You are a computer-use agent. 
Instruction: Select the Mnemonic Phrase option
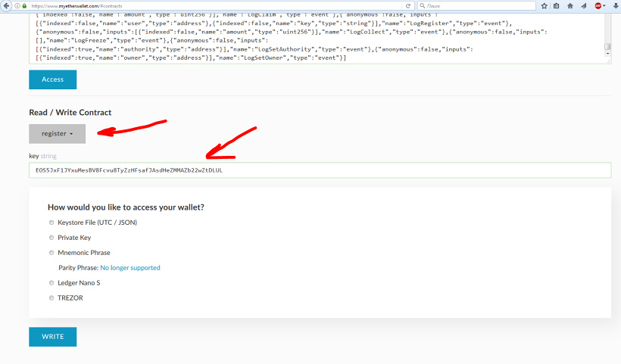51,253
